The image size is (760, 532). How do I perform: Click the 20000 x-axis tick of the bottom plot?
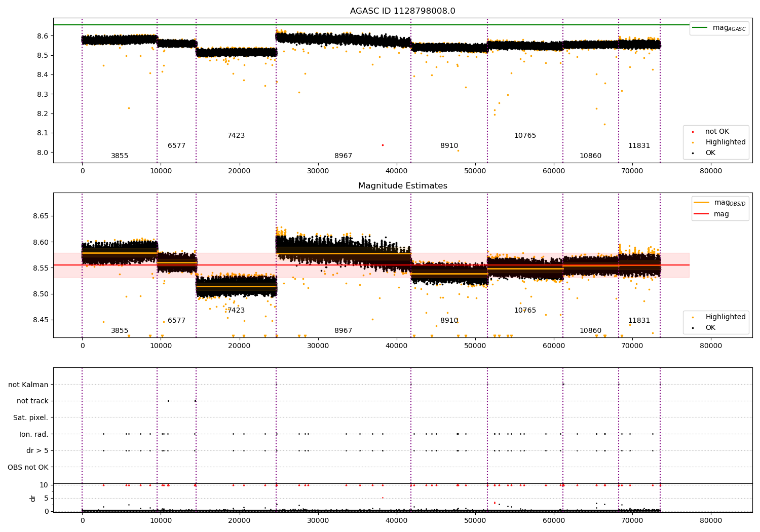click(x=239, y=520)
